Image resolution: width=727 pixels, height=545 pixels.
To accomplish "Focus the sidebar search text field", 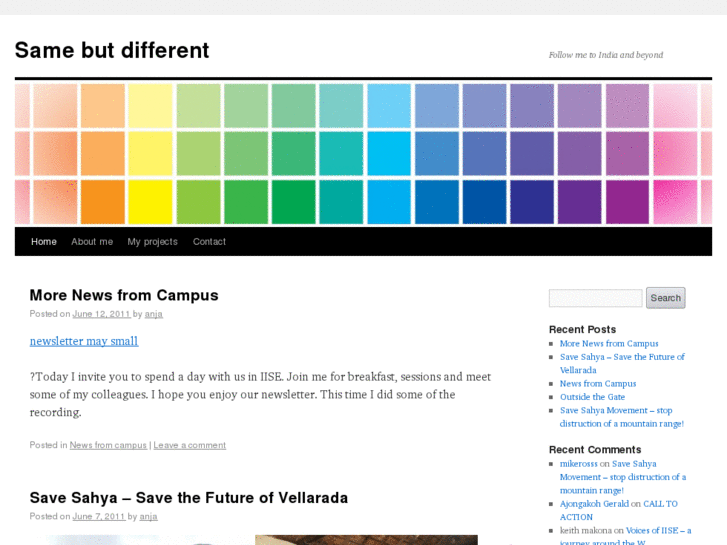I will point(595,298).
